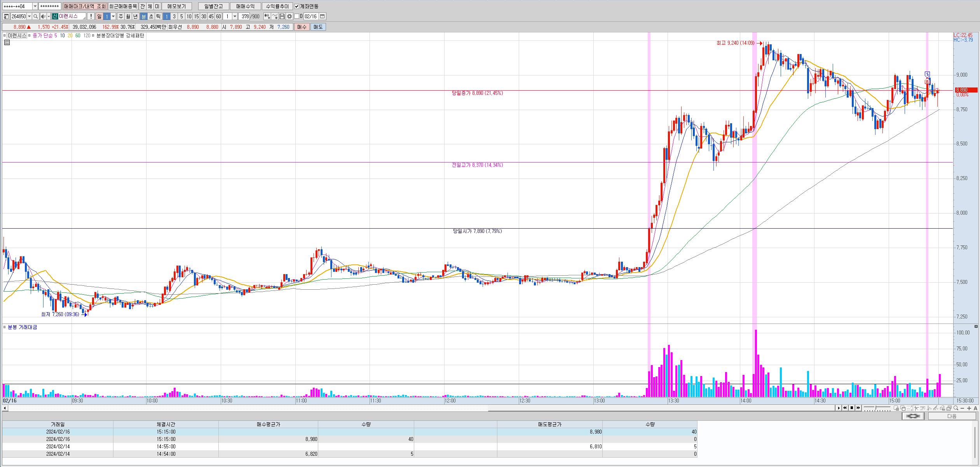Open the stock code 264850 dropdown
This screenshot has width=980, height=467.
tap(30, 16)
